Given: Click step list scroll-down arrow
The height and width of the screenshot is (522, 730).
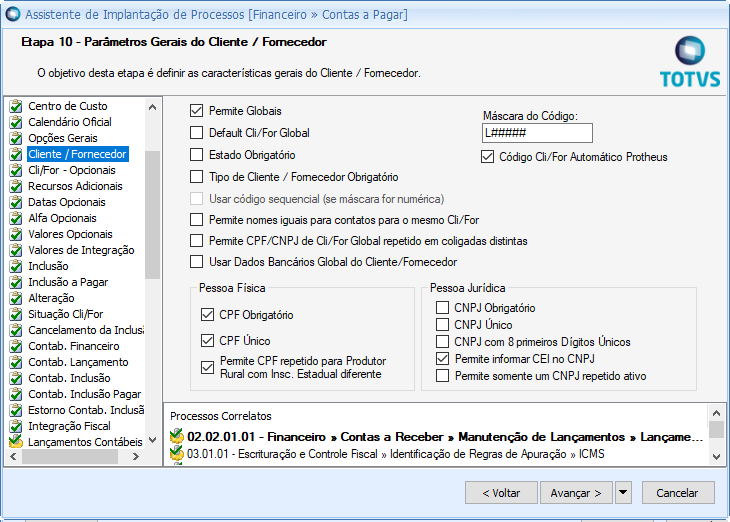Looking at the screenshot, I should click(x=152, y=440).
